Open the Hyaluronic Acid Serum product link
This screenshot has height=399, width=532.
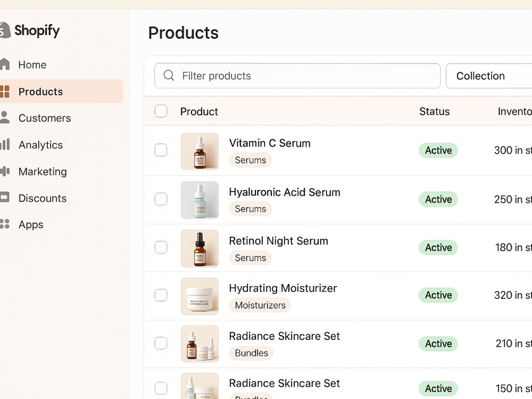[285, 193]
